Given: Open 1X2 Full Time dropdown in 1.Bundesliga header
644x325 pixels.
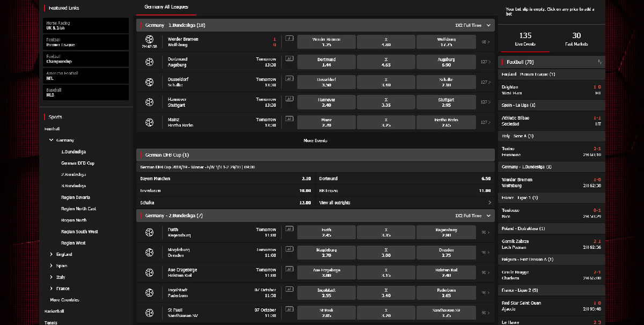Looking at the screenshot, I should click(473, 25).
